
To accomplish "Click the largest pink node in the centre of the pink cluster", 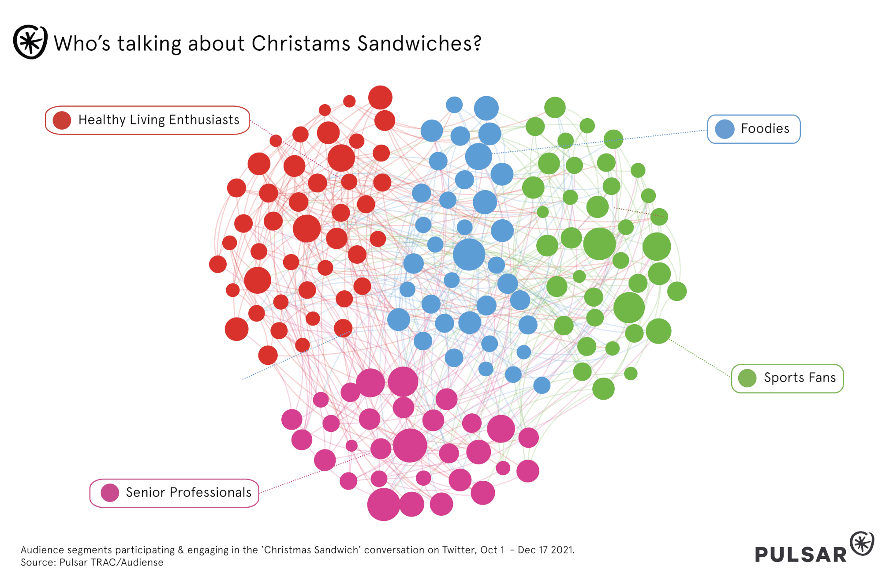I will tap(410, 446).
